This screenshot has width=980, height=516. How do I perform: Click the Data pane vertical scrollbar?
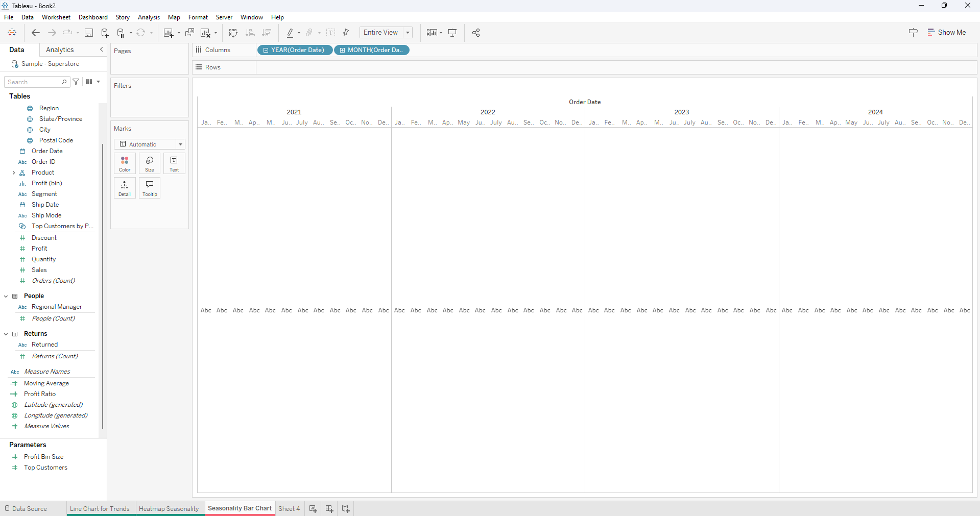coord(103,286)
